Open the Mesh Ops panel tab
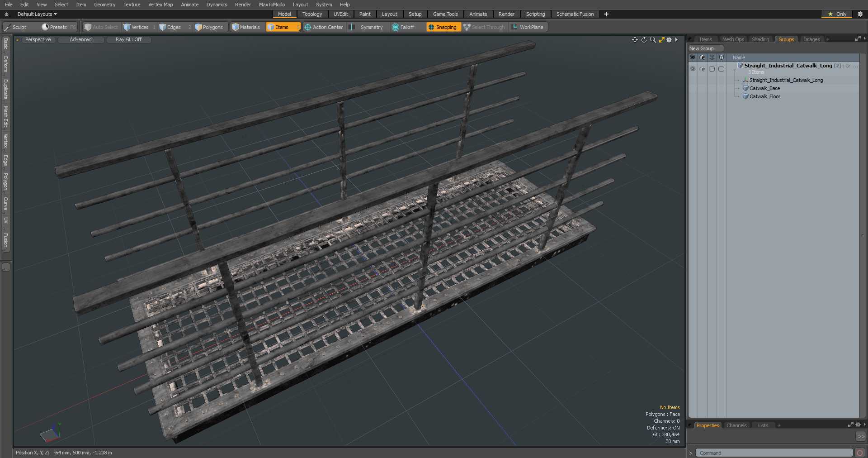This screenshot has height=458, width=868. coord(733,39)
